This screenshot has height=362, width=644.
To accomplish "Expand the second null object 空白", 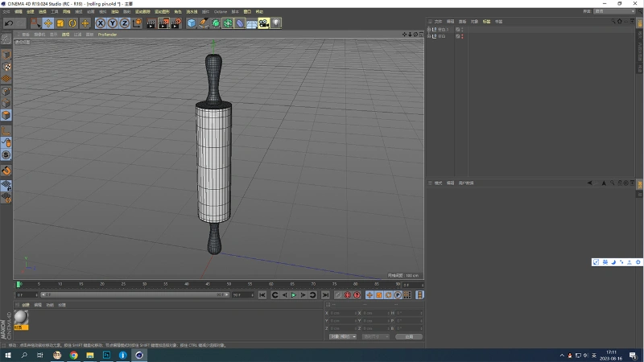I will [x=429, y=36].
